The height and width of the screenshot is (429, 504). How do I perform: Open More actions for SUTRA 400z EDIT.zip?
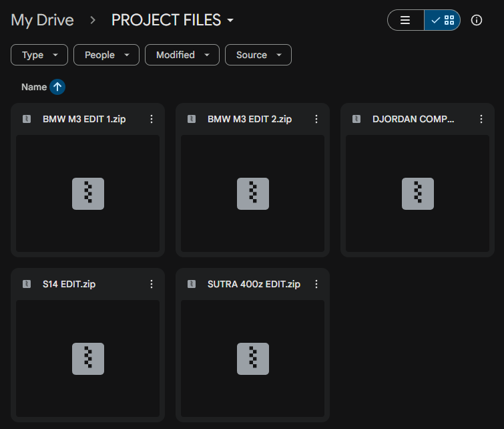316,284
